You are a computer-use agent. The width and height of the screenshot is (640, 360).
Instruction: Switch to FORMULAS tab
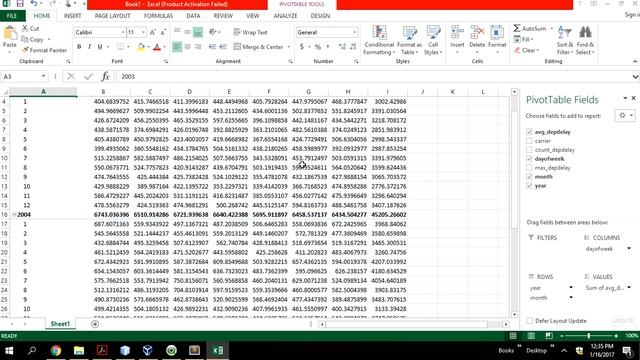(x=158, y=16)
